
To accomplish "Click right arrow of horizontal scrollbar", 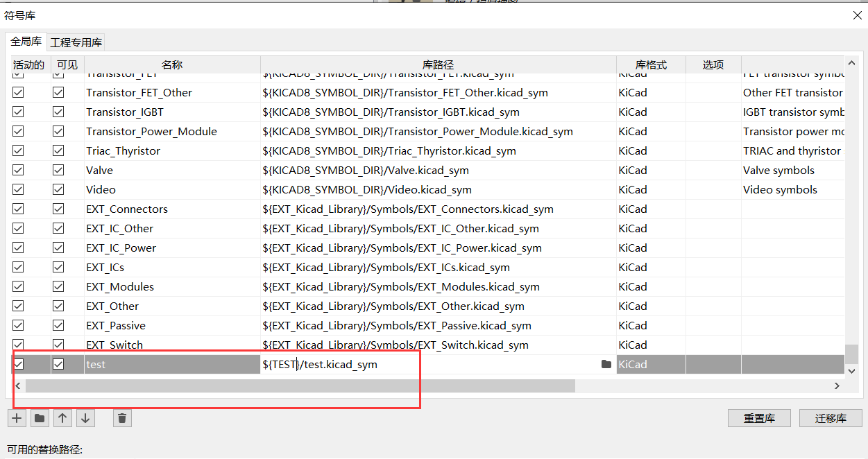I will pos(837,386).
